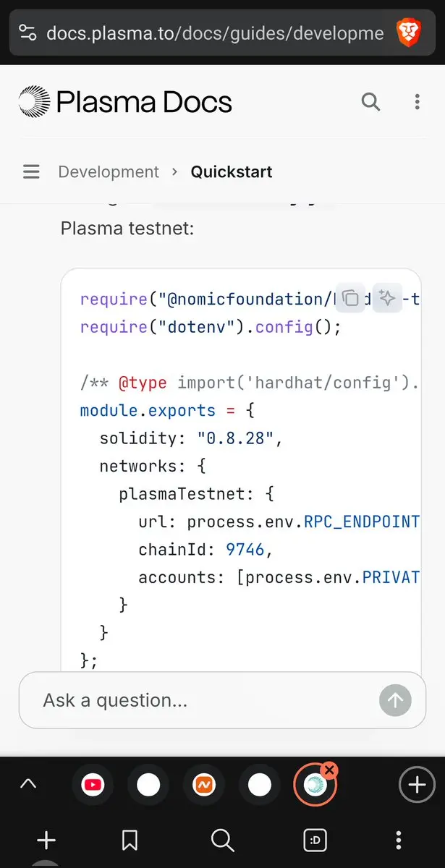This screenshot has height=868, width=445.
Task: Click the AI sparkle icon on code block
Action: (387, 297)
